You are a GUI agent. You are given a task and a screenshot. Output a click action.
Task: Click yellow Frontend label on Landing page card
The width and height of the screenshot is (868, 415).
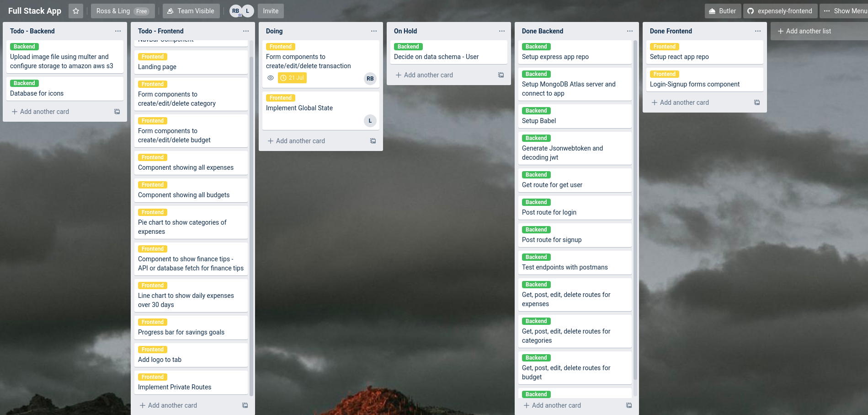point(153,57)
